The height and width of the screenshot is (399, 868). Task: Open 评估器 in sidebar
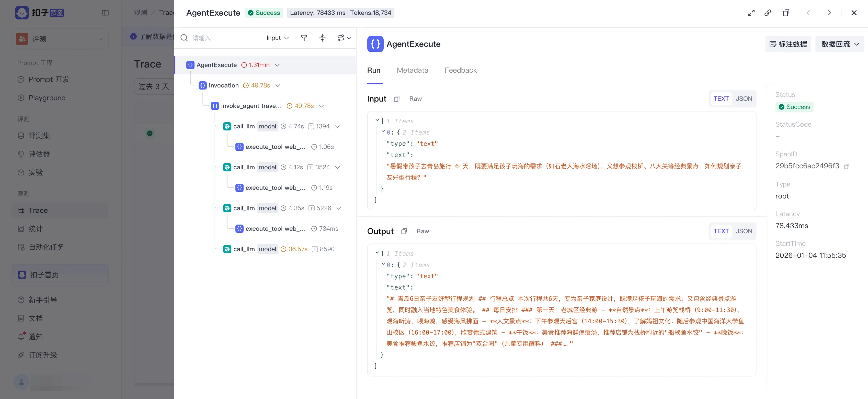point(60,154)
